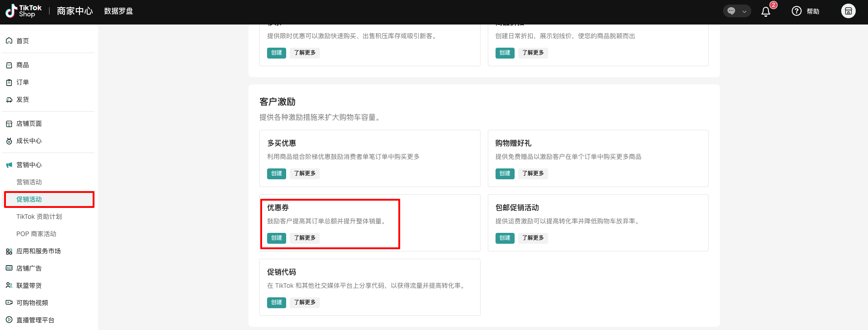
Task: Click 了解更多 under 多买优惠
Action: tap(304, 173)
